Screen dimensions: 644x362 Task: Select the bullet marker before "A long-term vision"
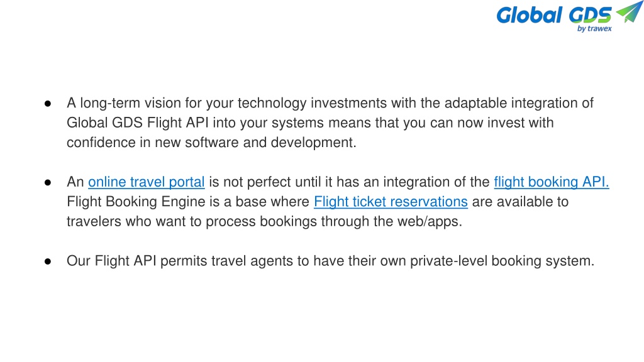tap(48, 104)
